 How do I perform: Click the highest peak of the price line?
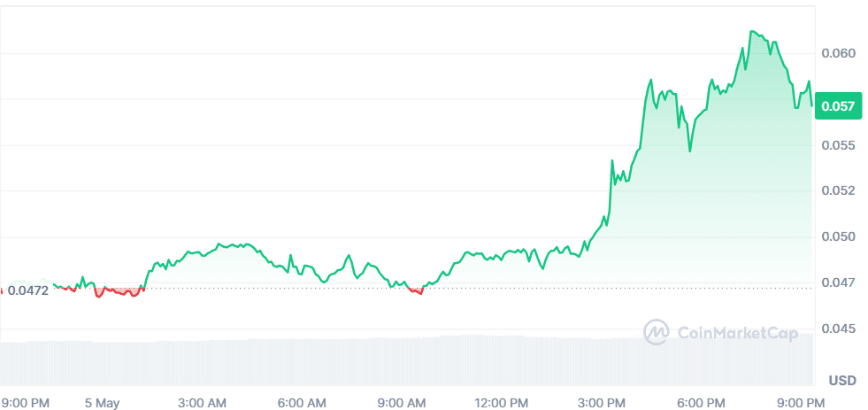click(x=752, y=32)
